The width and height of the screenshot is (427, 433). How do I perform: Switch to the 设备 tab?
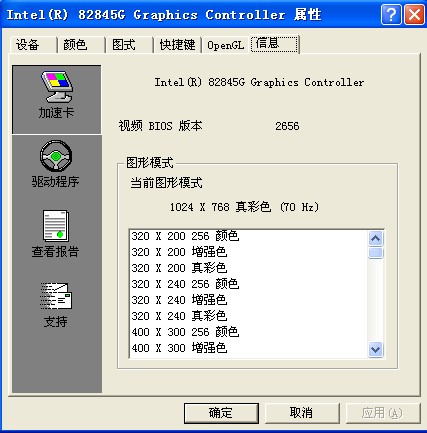click(28, 45)
